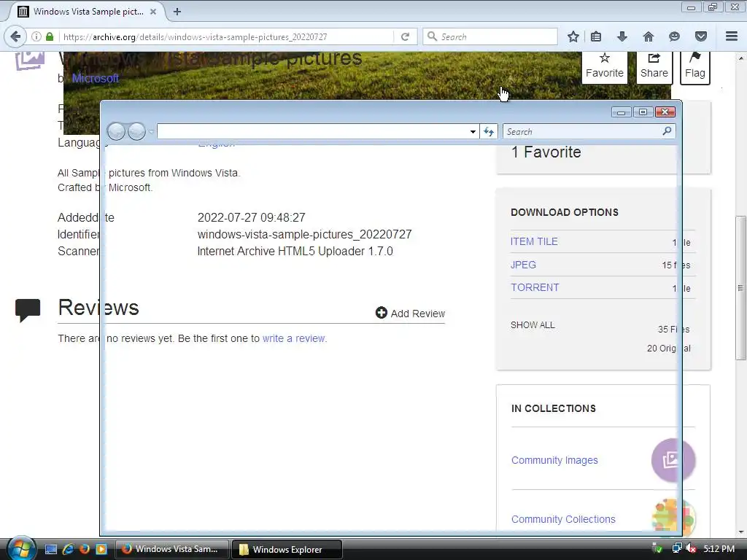This screenshot has width=747, height=560.
Task: Click the green padlock security icon
Action: pyautogui.click(x=50, y=36)
